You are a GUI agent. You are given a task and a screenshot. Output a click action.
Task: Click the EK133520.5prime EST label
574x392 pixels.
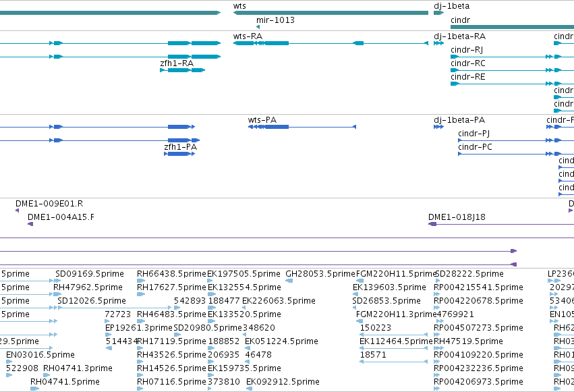coord(244,314)
